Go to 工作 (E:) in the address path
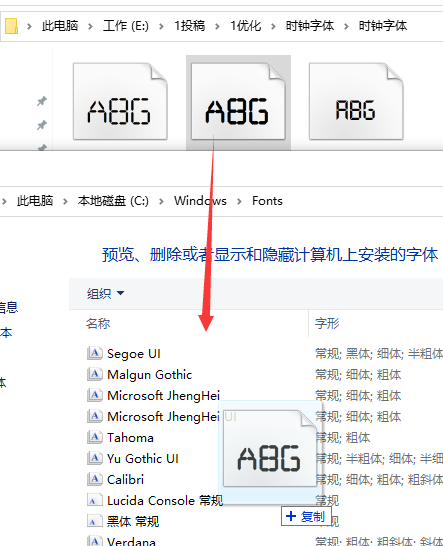The width and height of the screenshot is (443, 546). coord(126,26)
